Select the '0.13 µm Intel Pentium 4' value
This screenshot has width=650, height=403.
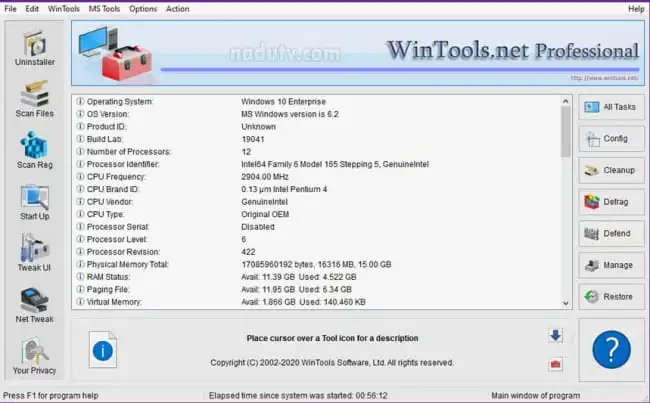284,189
